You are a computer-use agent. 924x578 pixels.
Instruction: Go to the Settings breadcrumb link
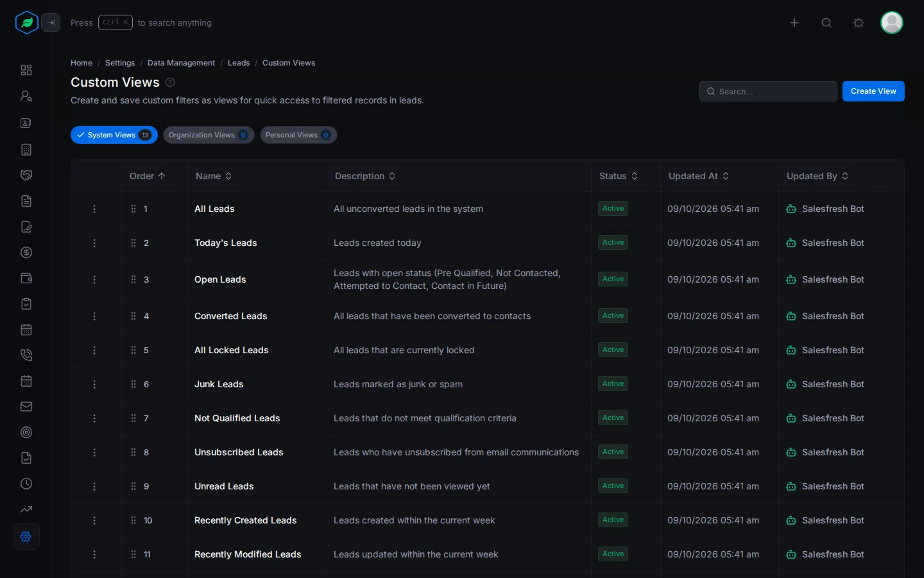(x=120, y=63)
